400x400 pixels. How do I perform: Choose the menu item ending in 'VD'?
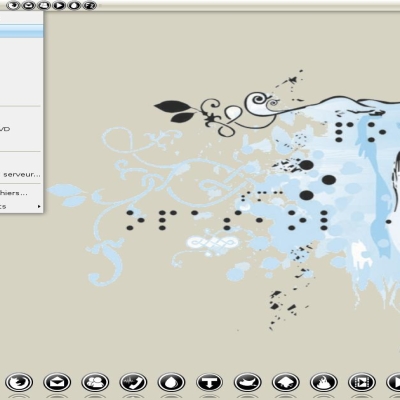click(x=21, y=129)
